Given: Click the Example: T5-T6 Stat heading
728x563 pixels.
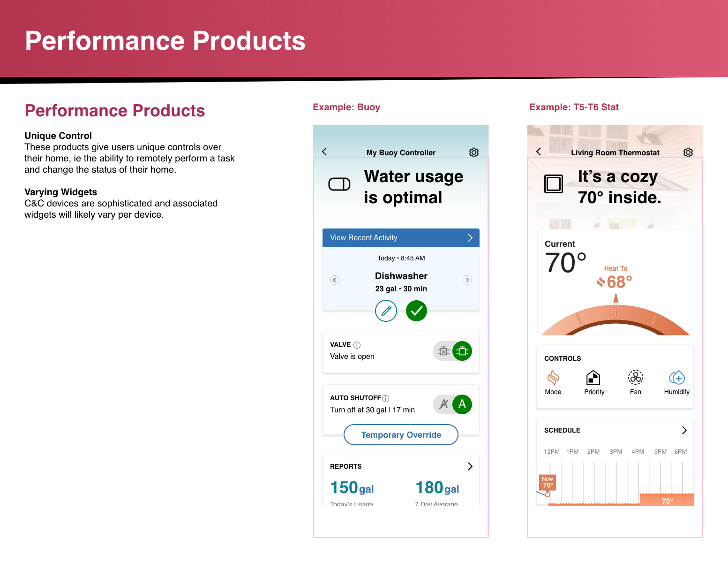Looking at the screenshot, I should pos(574,107).
